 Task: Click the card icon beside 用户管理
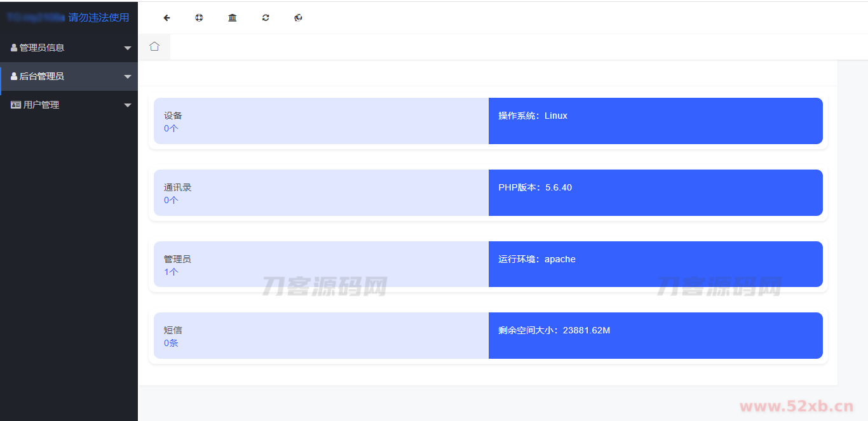pyautogui.click(x=15, y=104)
